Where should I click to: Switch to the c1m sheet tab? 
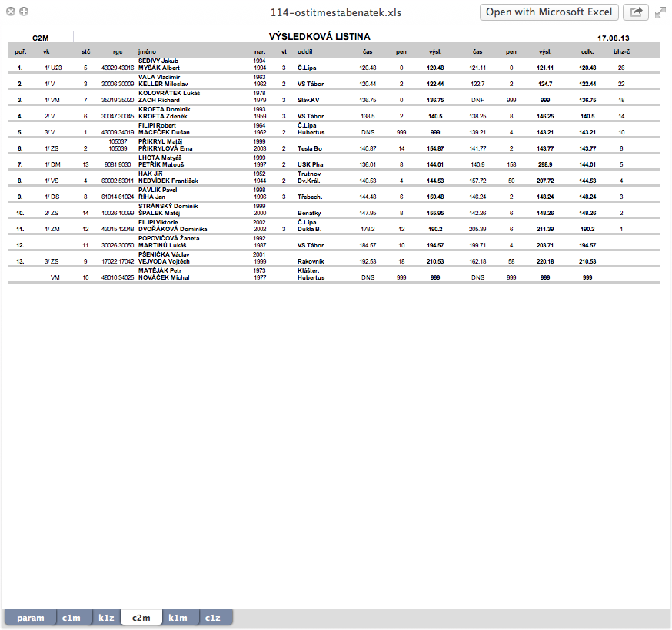[72, 618]
